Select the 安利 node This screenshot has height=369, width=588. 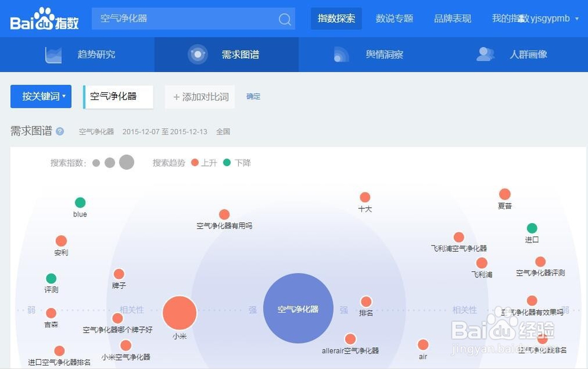coord(61,241)
